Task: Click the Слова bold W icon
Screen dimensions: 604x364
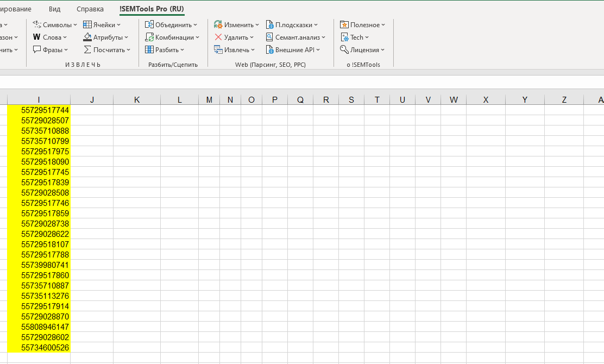Action: click(x=36, y=37)
